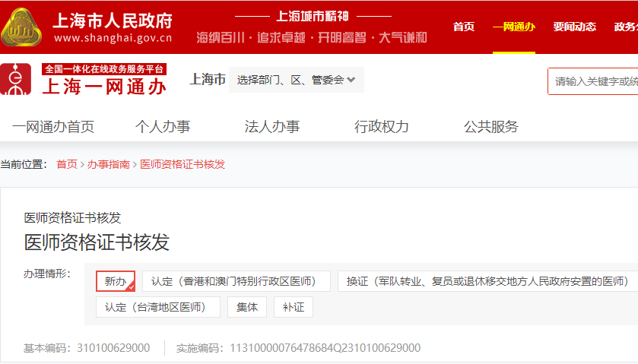
Task: Choose the 补证 handling option
Action: [294, 307]
